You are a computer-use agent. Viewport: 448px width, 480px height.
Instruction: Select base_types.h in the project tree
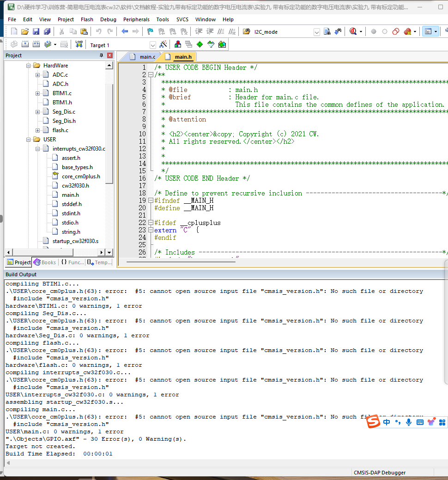coord(77,167)
